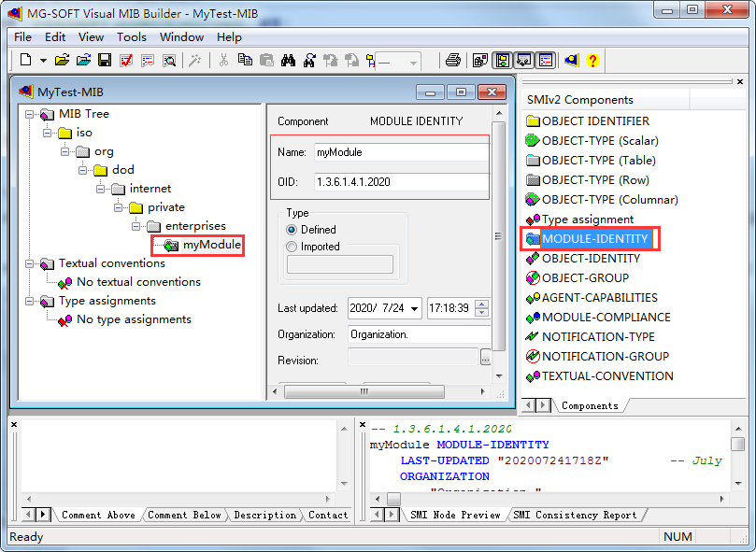Paste clipboard contents from the toolbar

pyautogui.click(x=266, y=60)
